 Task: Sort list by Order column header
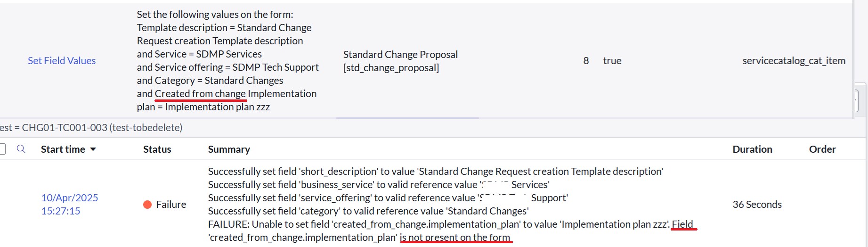coord(822,149)
